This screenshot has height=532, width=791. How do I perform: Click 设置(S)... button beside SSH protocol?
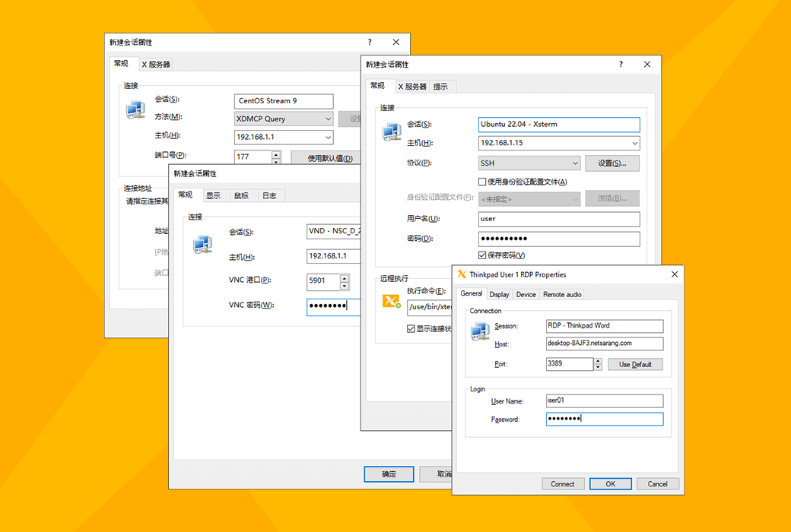pyautogui.click(x=612, y=163)
